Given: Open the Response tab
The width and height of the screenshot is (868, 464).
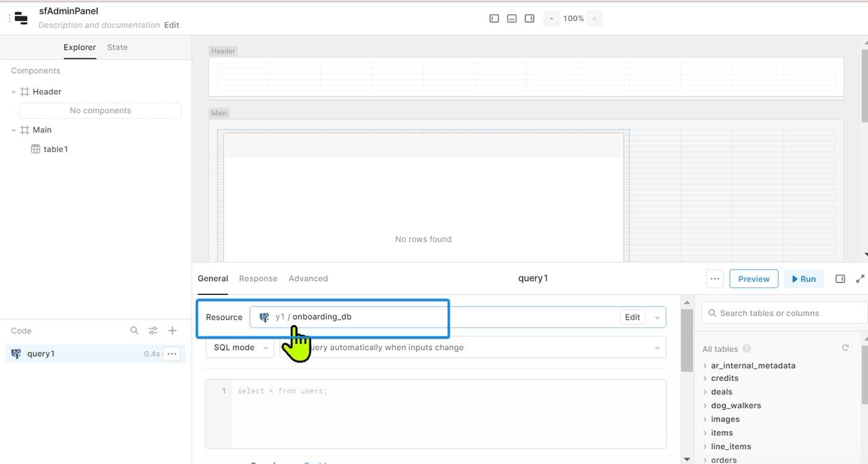Looking at the screenshot, I should (258, 279).
